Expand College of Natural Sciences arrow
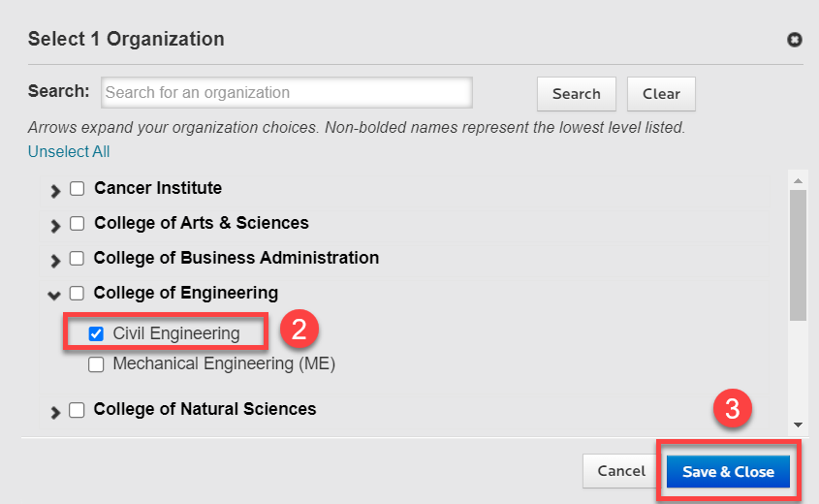This screenshot has width=819, height=504. pyautogui.click(x=55, y=412)
